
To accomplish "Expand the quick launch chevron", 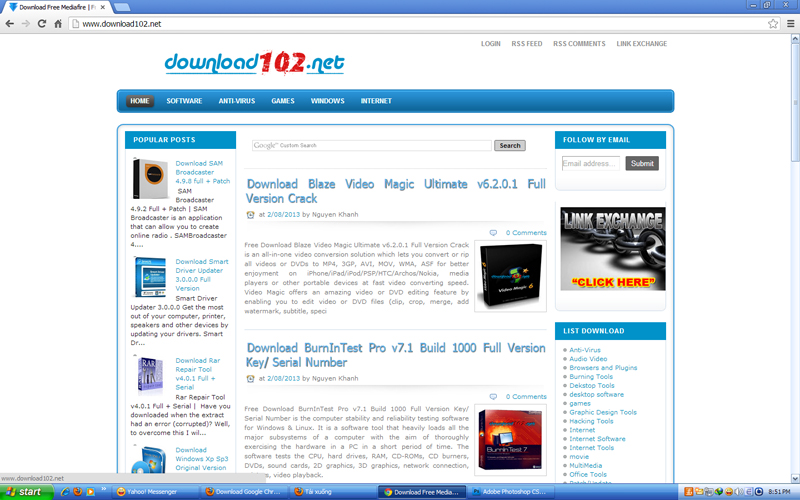I will tap(104, 489).
